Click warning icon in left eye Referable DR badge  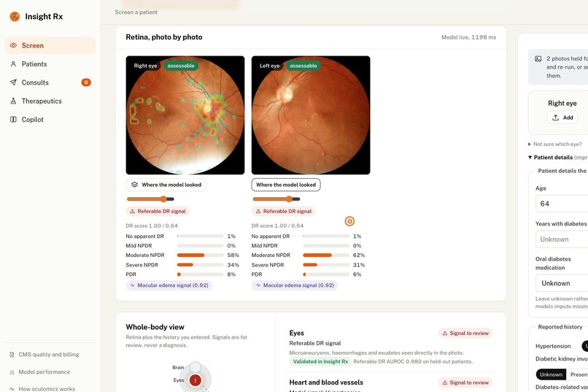(x=258, y=212)
